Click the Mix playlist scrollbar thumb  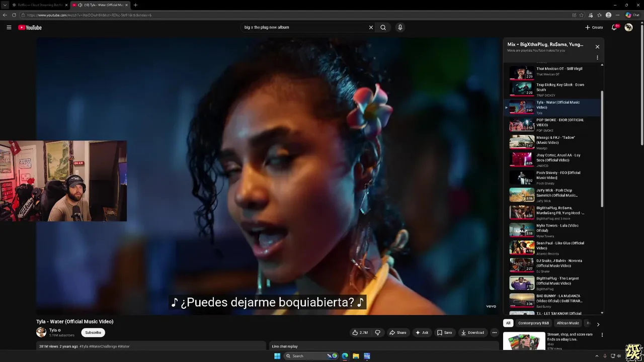[602, 148]
